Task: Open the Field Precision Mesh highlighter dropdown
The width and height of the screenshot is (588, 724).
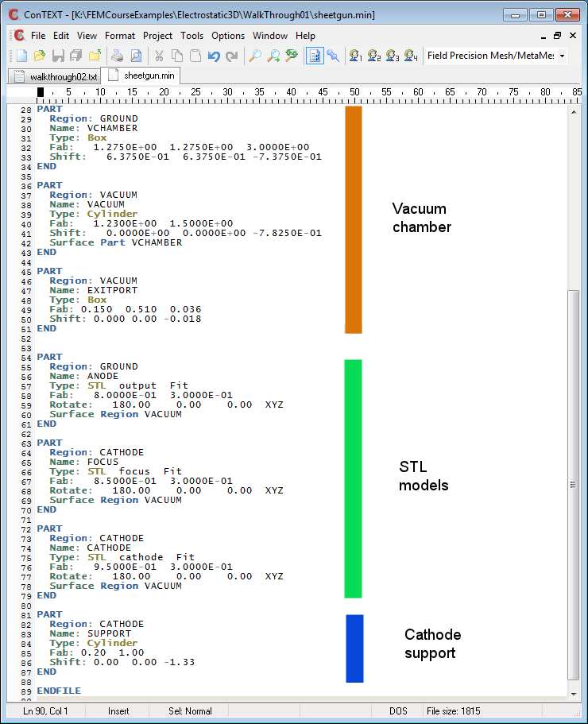Action: (x=563, y=56)
